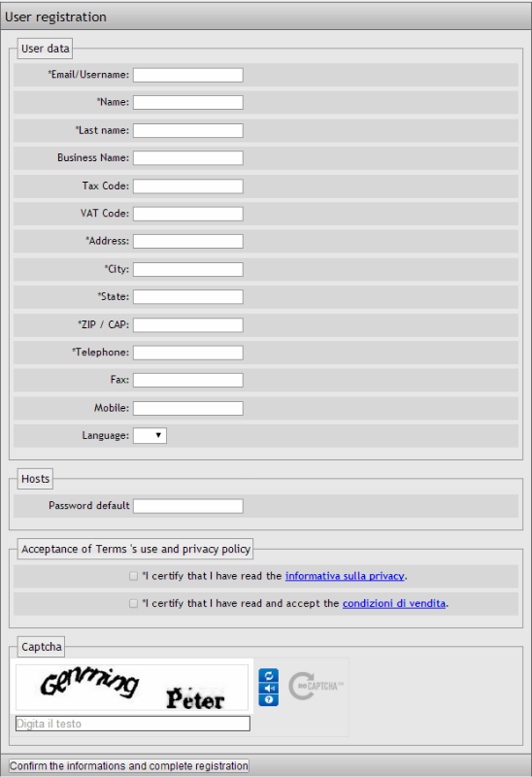The image size is (532, 777).
Task: Click the ZIP / CAP input
Action: [188, 325]
